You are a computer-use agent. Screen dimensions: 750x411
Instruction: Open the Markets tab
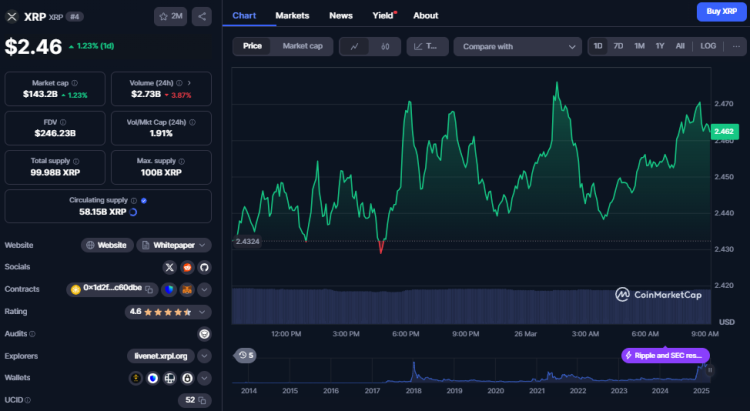click(292, 16)
